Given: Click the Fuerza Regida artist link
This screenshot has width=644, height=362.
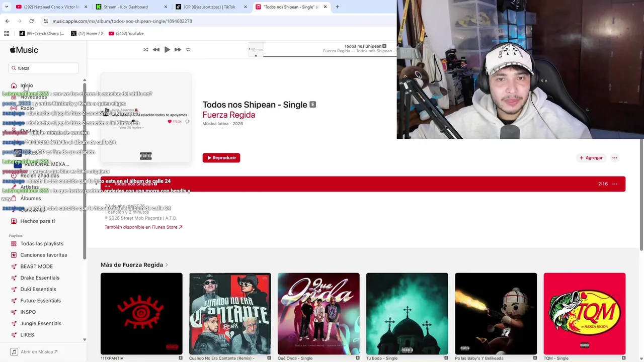Looking at the screenshot, I should (x=229, y=115).
